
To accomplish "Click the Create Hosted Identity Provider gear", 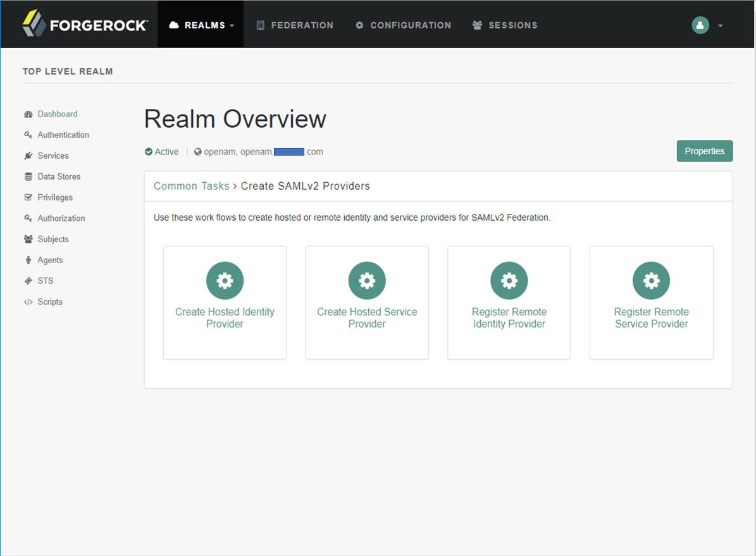I will (225, 280).
